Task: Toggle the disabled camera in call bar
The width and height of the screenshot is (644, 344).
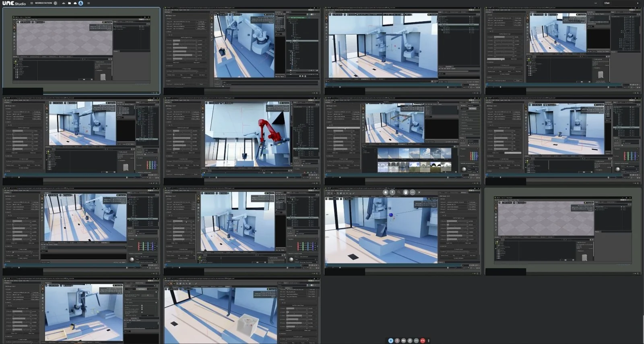Action: click(404, 341)
